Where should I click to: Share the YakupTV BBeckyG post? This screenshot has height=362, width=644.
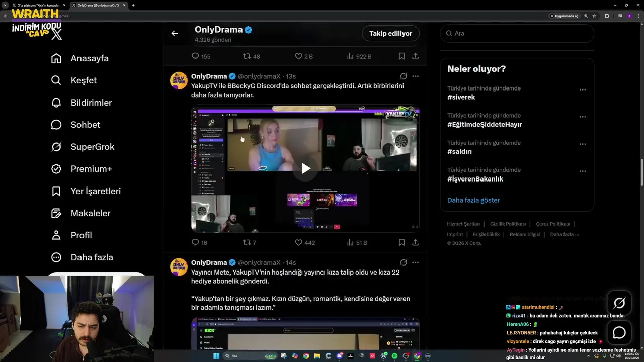[415, 242]
